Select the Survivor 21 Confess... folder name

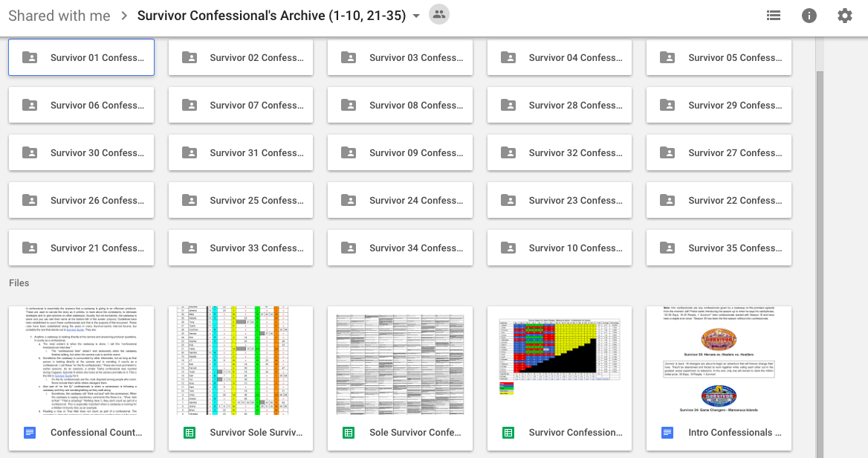click(x=97, y=248)
